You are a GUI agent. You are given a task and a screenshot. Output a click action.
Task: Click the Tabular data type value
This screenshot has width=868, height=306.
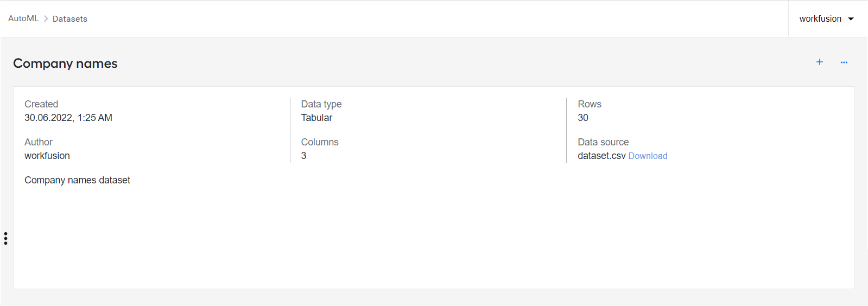[316, 118]
